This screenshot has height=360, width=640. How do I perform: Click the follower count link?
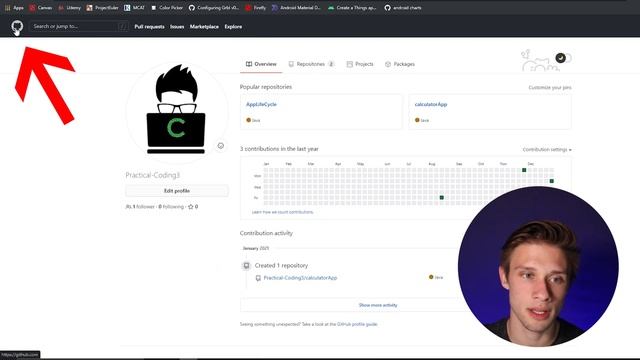coord(140,207)
